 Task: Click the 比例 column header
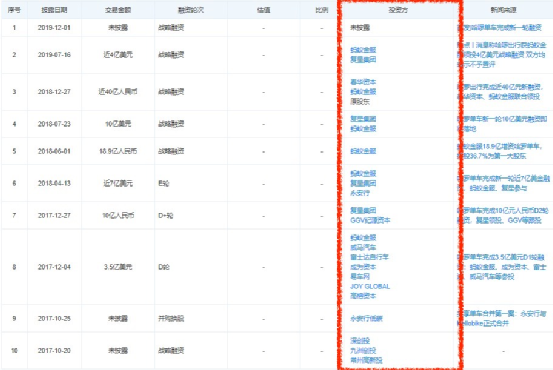322,10
